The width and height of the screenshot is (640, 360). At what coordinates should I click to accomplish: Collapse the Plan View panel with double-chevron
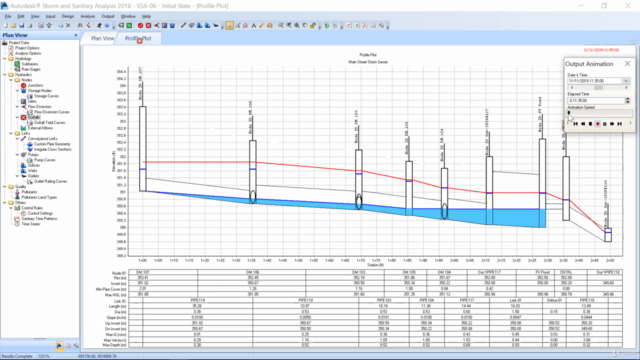[76, 36]
